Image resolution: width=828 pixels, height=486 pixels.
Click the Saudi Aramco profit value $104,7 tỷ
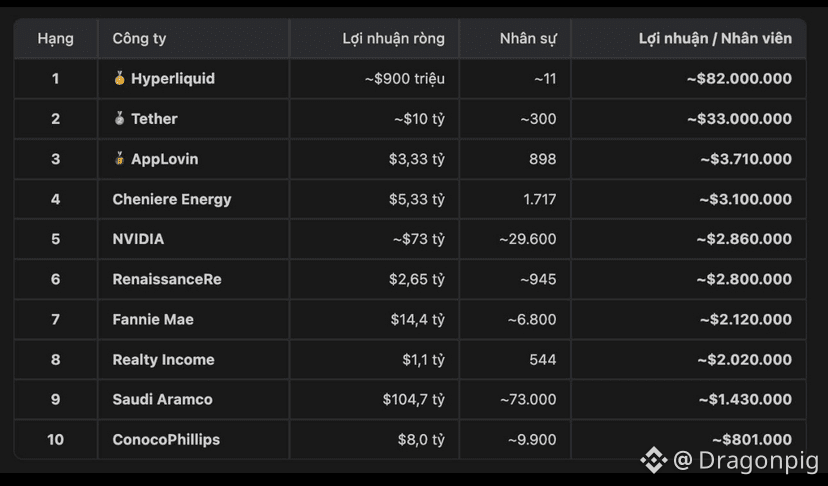click(413, 399)
